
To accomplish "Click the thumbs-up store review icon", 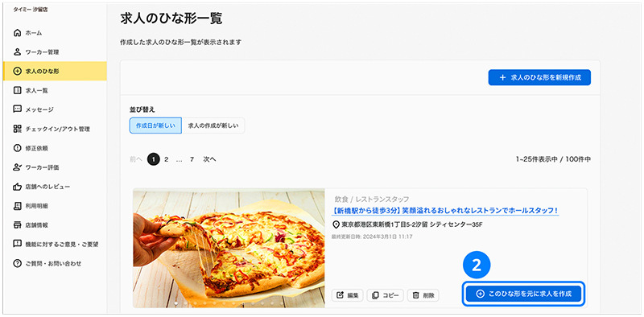I will point(17,187).
